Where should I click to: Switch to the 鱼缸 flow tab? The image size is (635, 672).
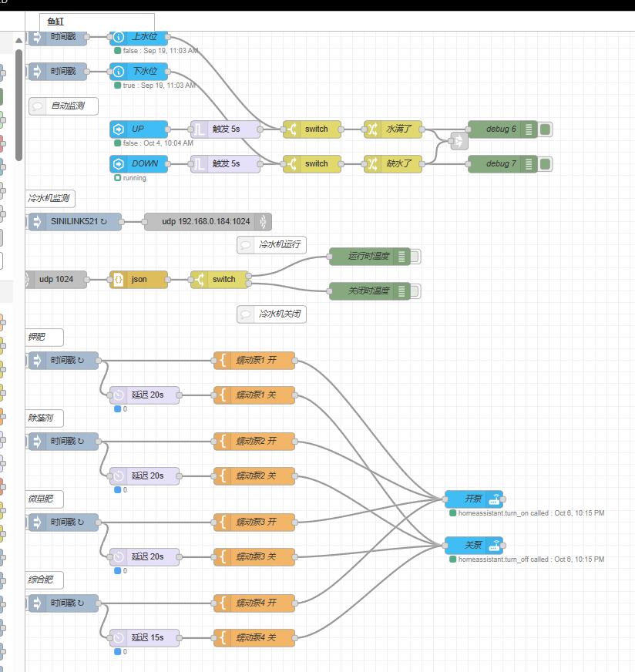pyautogui.click(x=96, y=22)
